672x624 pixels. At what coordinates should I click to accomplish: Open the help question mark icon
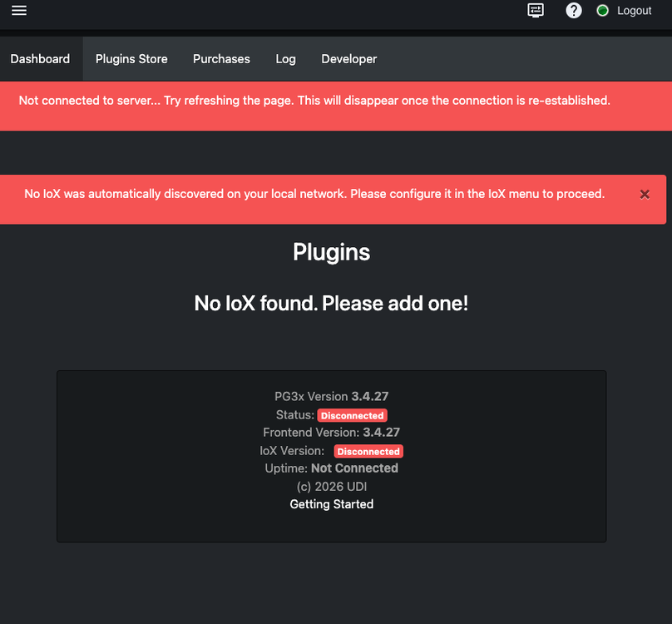coord(573,10)
